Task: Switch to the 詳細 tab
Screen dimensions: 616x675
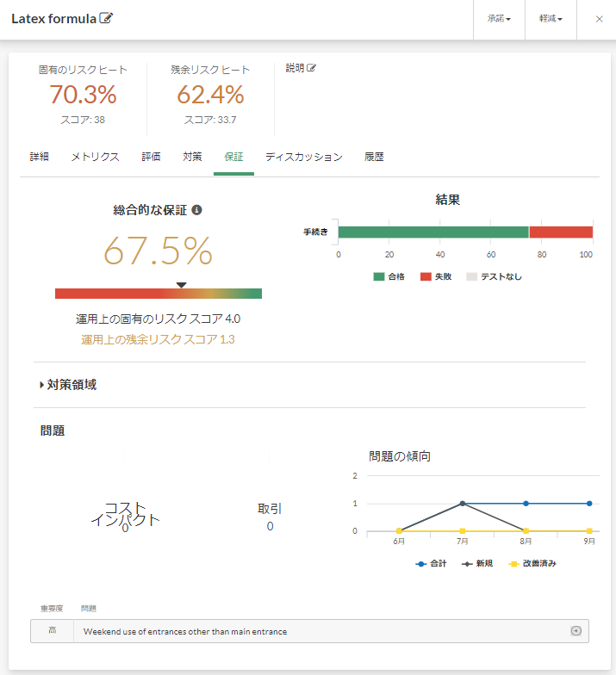Action: tap(40, 157)
